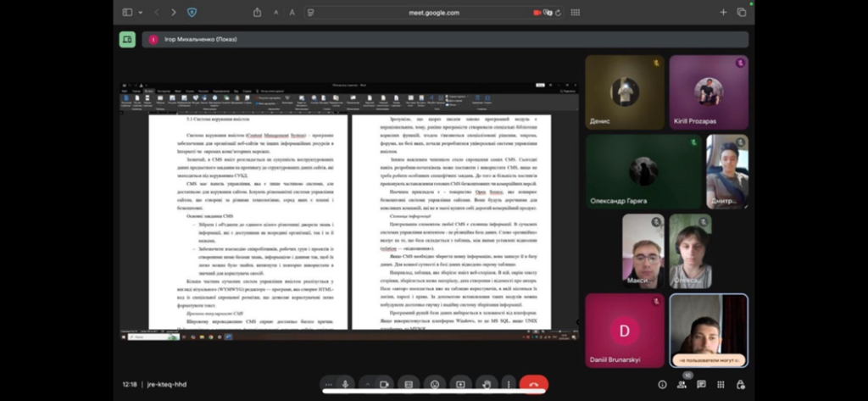Toggle the microphone in Meet controls
The width and height of the screenshot is (868, 401).
[x=346, y=384]
